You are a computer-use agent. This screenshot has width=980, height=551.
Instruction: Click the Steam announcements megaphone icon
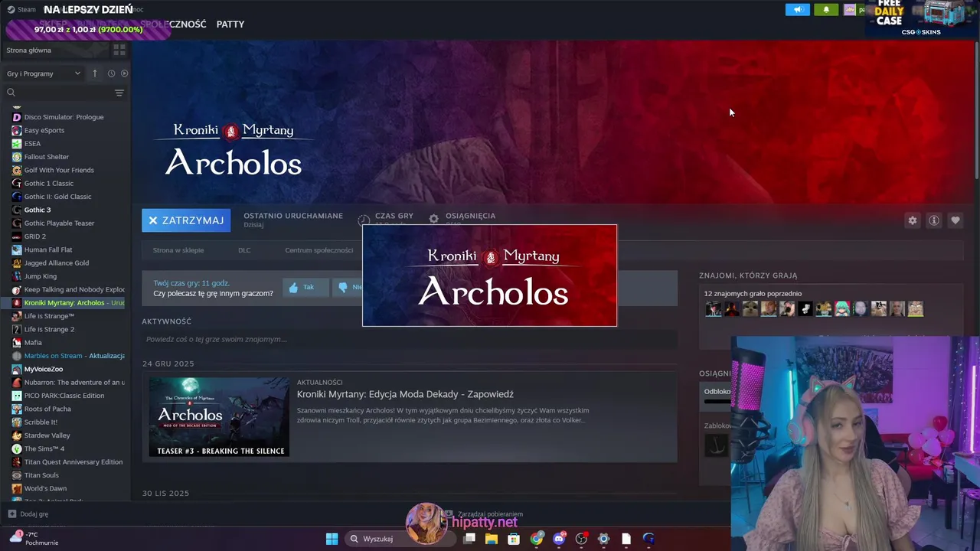click(797, 10)
